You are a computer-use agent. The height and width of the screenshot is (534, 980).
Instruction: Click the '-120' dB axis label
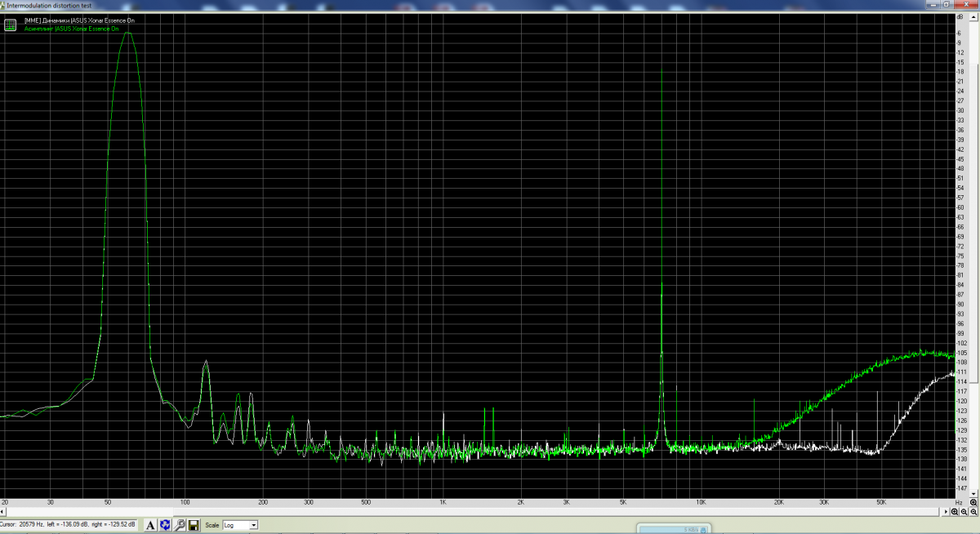pyautogui.click(x=961, y=401)
